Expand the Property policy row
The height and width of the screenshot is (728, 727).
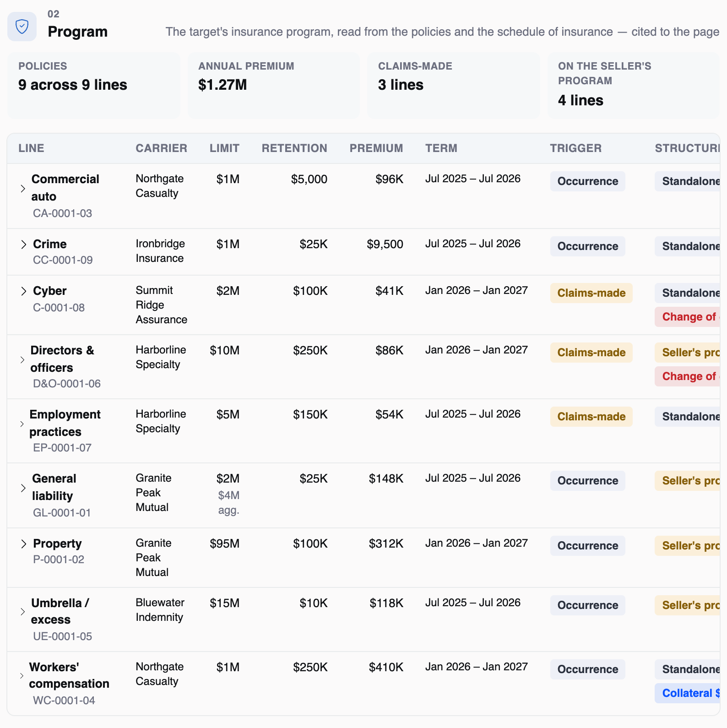[23, 544]
